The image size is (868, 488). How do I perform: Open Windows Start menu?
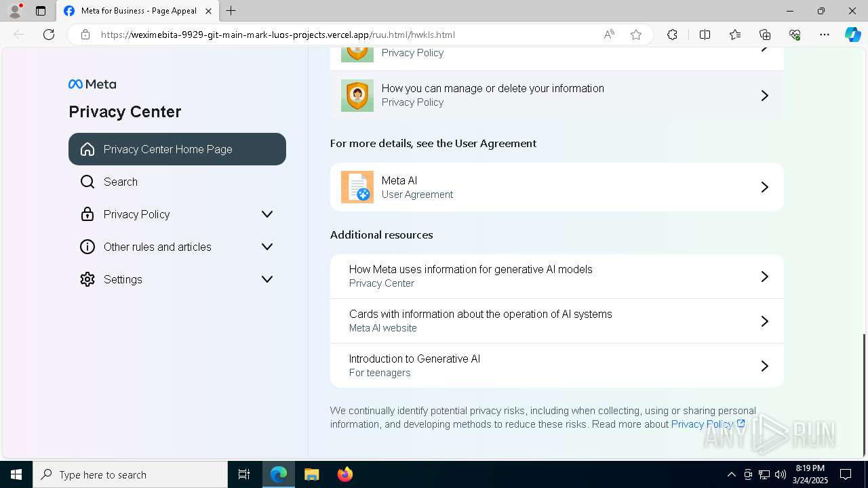coord(16,474)
